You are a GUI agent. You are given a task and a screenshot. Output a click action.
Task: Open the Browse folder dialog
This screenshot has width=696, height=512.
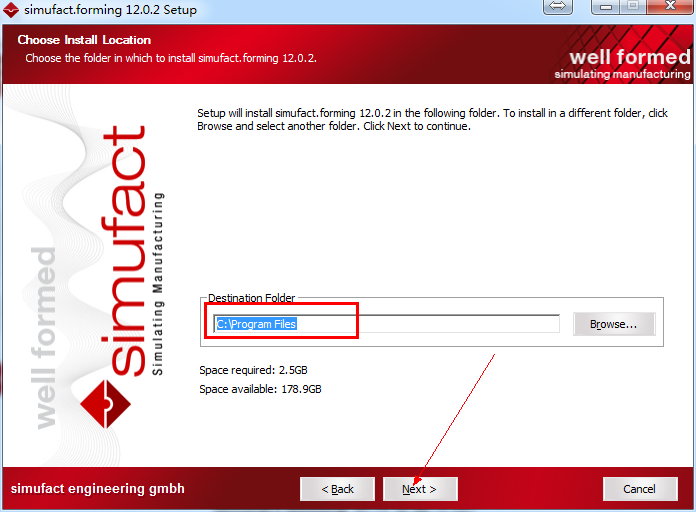pyautogui.click(x=614, y=324)
